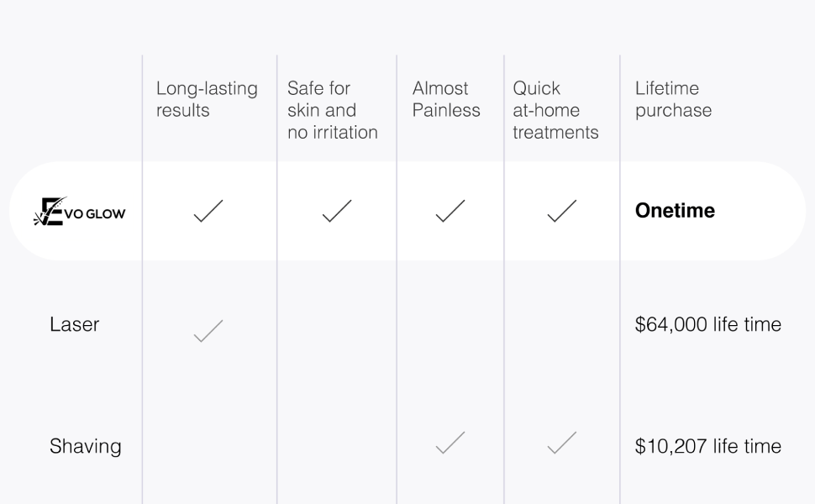The width and height of the screenshot is (815, 504).
Task: Click Evo Glow's long-lasting results checkmark
Action: click(x=208, y=211)
